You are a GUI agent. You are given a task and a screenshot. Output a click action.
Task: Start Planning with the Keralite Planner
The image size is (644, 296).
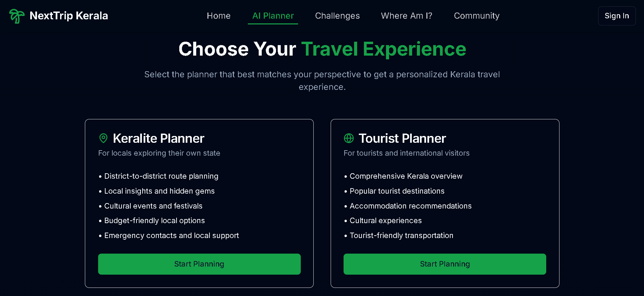coord(199,264)
